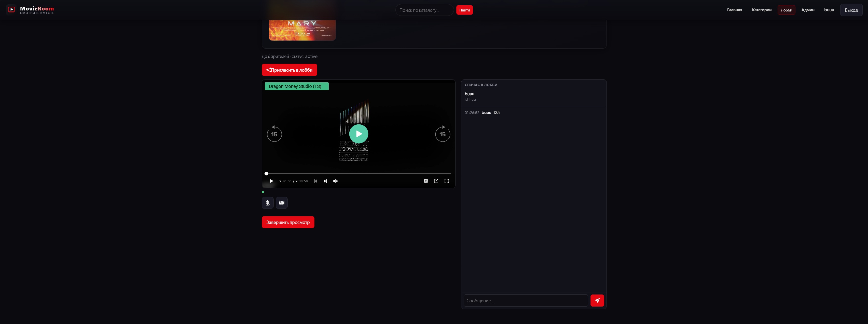Open the player settings gear
The height and width of the screenshot is (324, 868).
coord(426,181)
